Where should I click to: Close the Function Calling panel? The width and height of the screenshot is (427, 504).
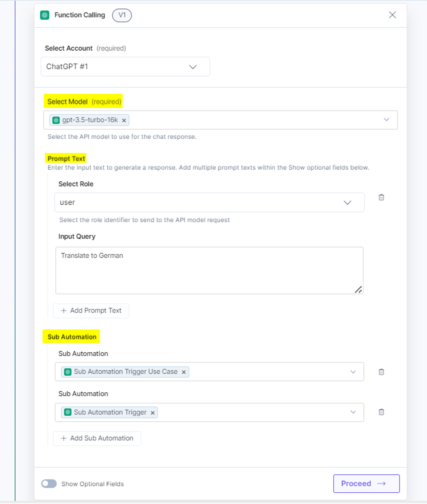coord(392,15)
